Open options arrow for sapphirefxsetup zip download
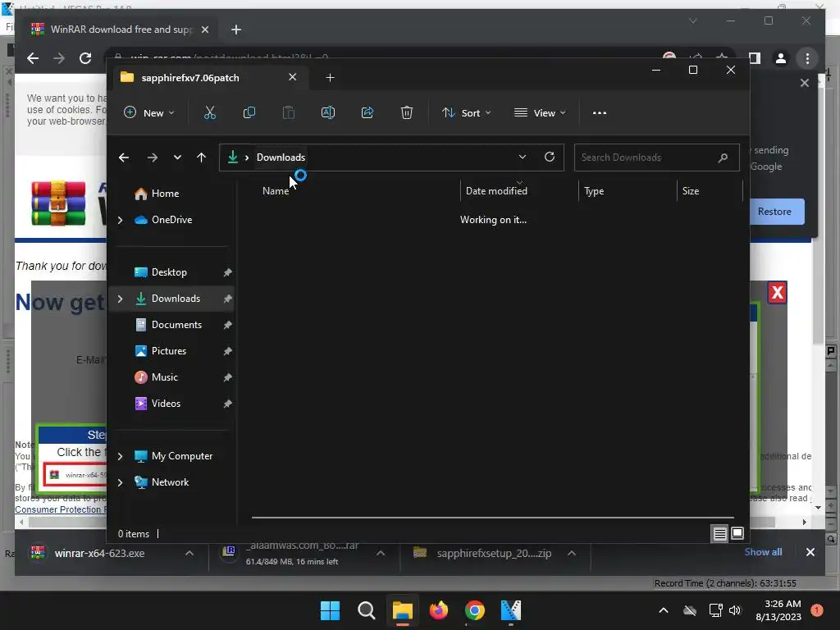Screen dimensions: 840x630 tap(572, 554)
